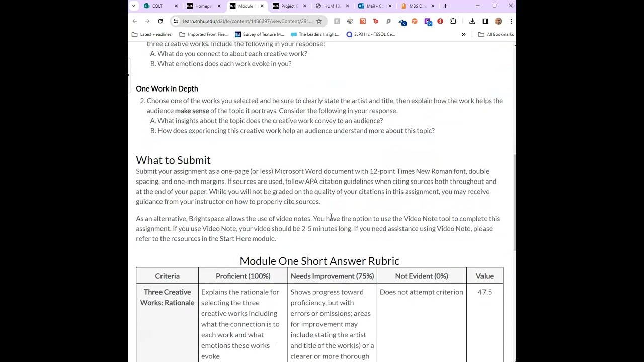Click the learn.snhu.edu address bar URL

[248, 21]
